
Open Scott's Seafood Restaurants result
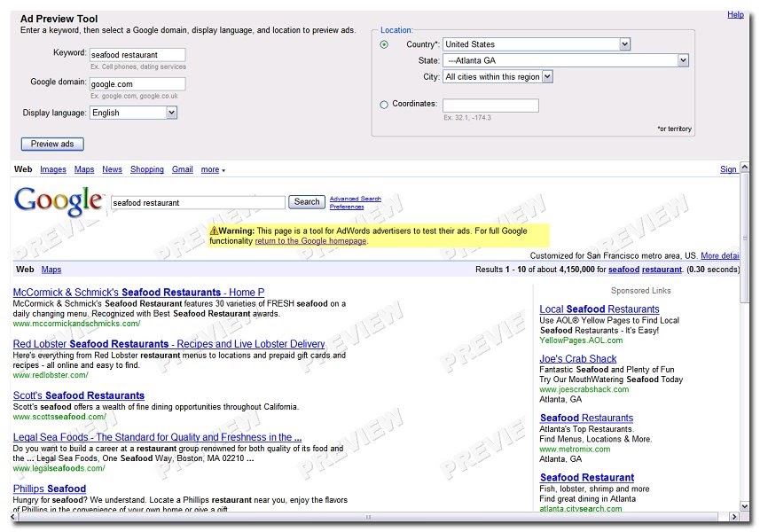(79, 395)
